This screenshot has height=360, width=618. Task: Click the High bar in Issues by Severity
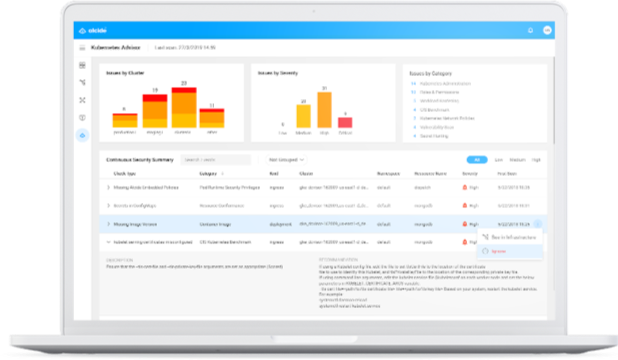(x=324, y=110)
